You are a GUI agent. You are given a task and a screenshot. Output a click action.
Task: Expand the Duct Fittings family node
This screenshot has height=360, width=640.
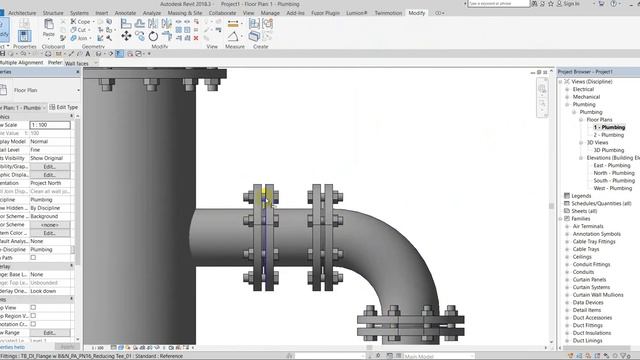567,325
